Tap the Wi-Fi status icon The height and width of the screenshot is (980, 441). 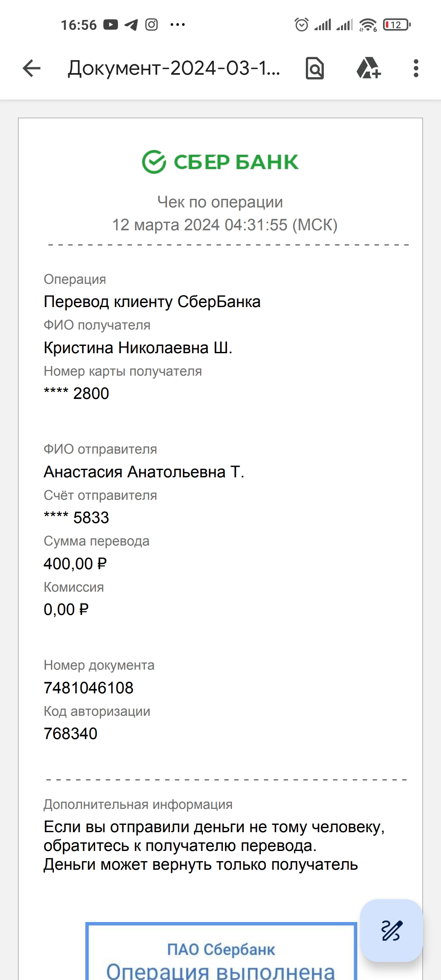[368, 25]
